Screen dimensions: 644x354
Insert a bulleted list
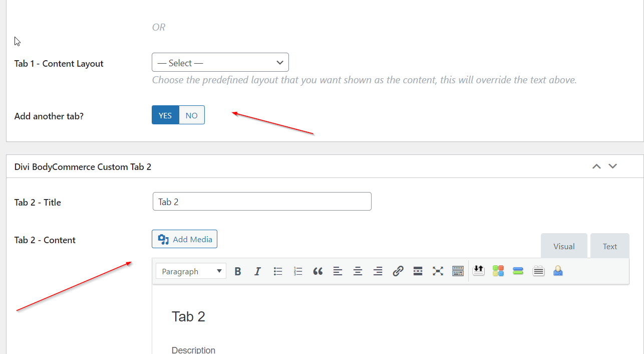(x=278, y=271)
